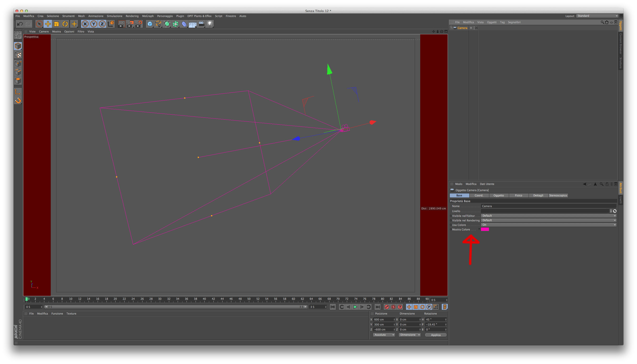Toggle the position keyframe recording button
The width and height of the screenshot is (637, 364).
(409, 307)
